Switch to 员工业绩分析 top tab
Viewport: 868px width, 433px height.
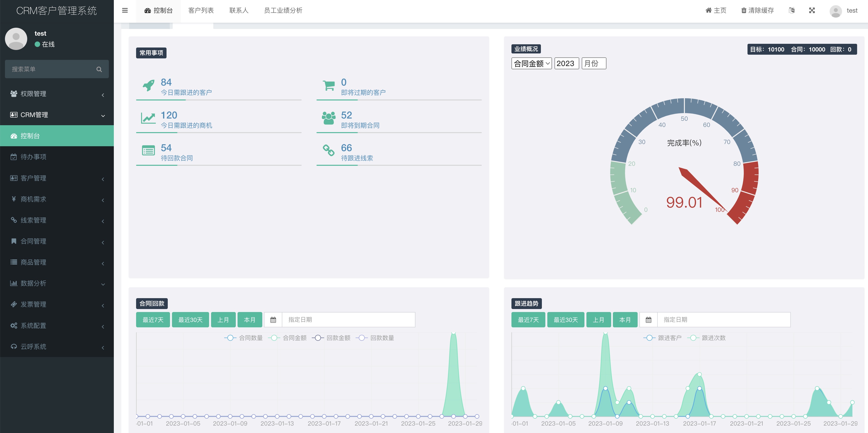[x=283, y=10]
